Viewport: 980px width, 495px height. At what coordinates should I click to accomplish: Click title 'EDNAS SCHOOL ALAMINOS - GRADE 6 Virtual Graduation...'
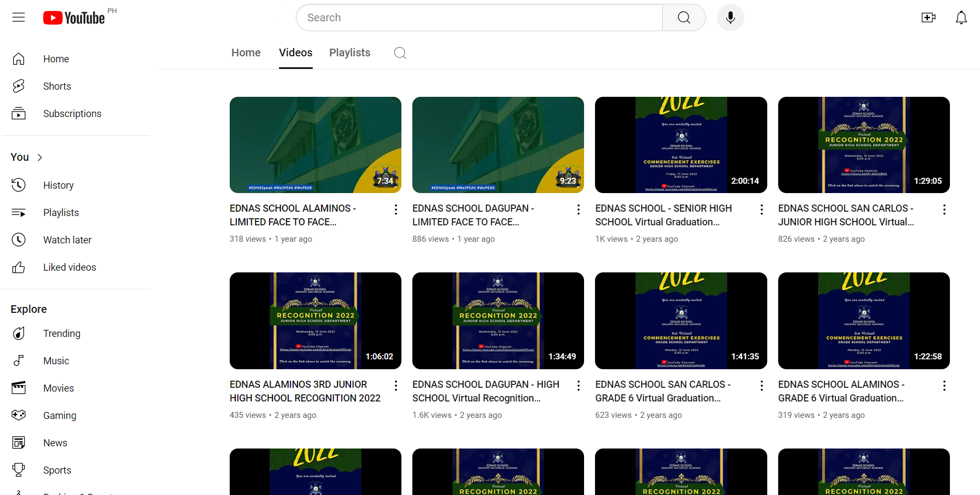[842, 392]
